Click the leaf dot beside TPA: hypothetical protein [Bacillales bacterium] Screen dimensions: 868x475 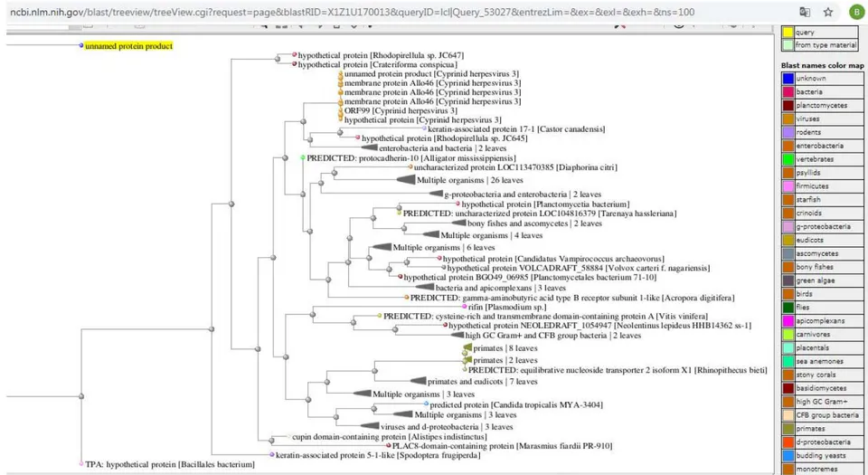click(x=81, y=464)
